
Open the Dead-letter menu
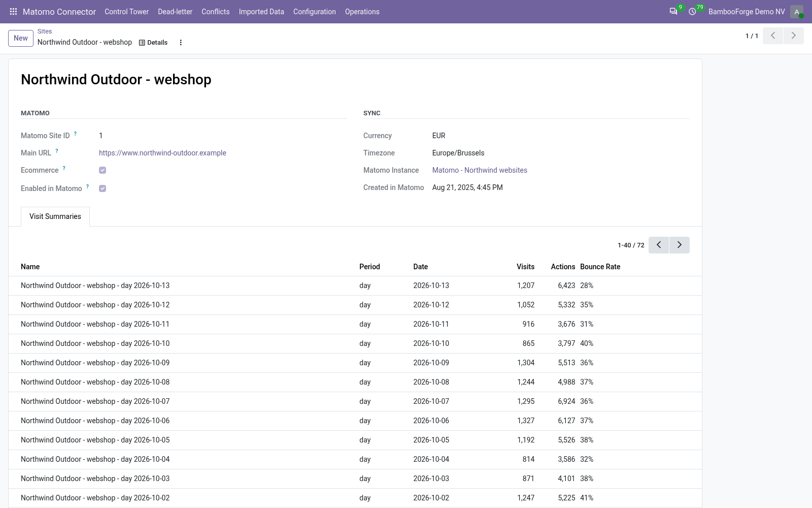pyautogui.click(x=175, y=12)
